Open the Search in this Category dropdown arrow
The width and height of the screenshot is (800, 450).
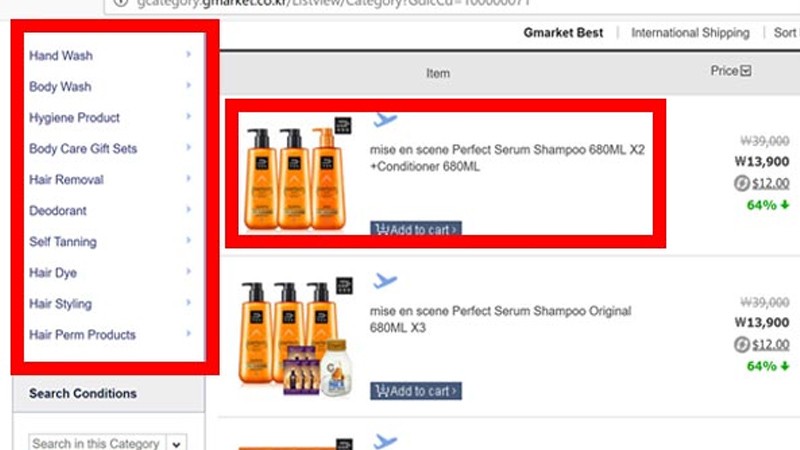coord(177,444)
